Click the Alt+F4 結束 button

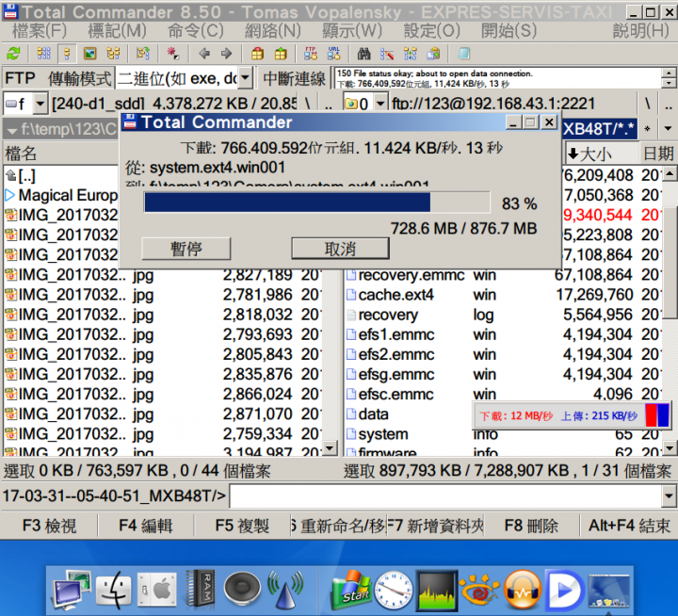tap(629, 526)
